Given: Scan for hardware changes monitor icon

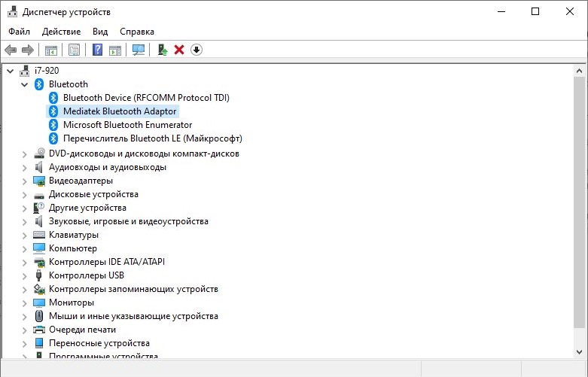Looking at the screenshot, I should (139, 50).
